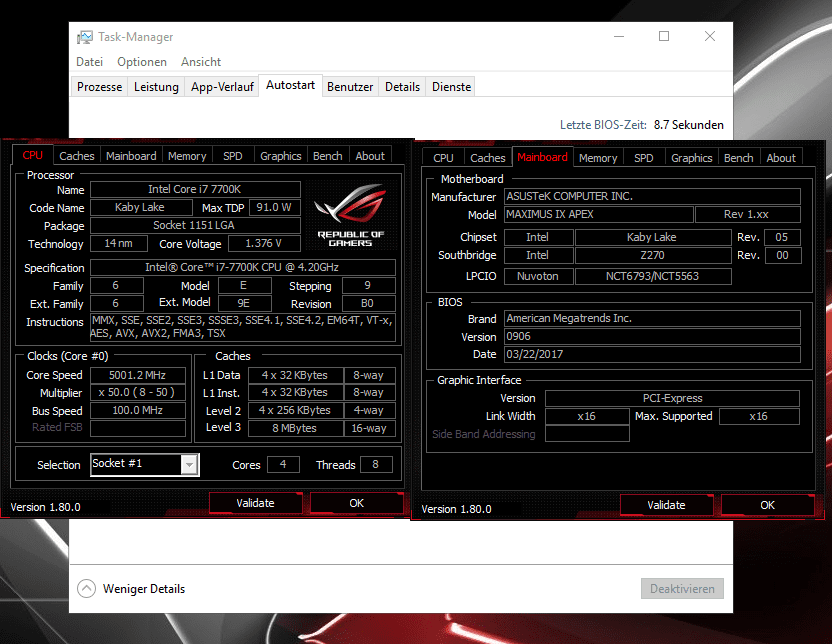Select CPU tab in left CPU-Z window
This screenshot has height=644, width=832.
[32, 155]
